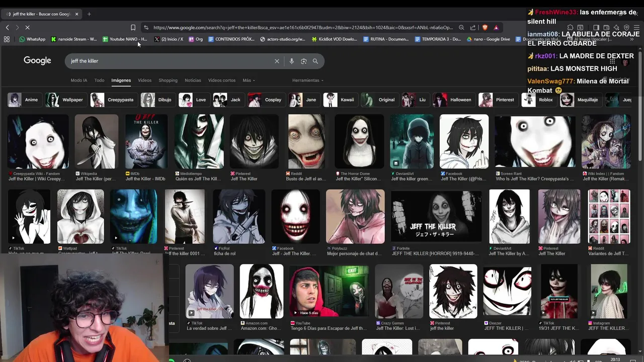Open the site settings icon left of URL
Image resolution: width=644 pixels, height=362 pixels.
(146, 28)
